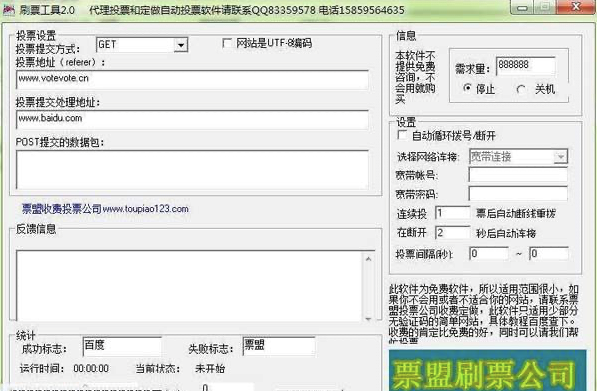This screenshot has height=391, width=597.
Task: Click the 反馈信息 scrollbar down arrow
Action: 369,318
